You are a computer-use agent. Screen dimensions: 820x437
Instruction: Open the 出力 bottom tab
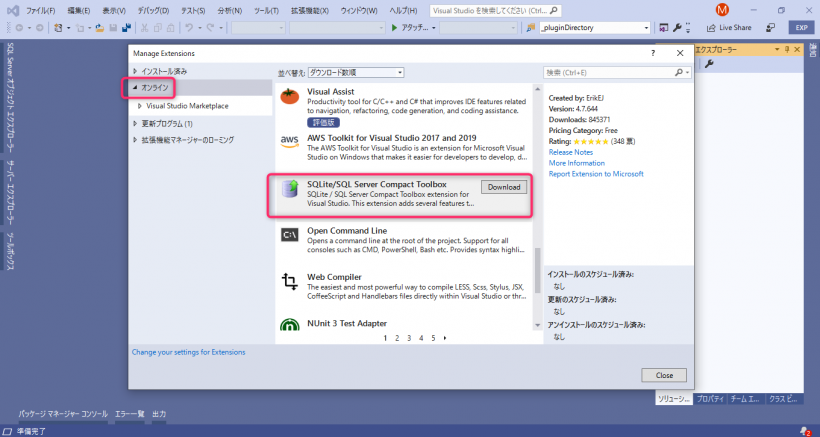159,414
